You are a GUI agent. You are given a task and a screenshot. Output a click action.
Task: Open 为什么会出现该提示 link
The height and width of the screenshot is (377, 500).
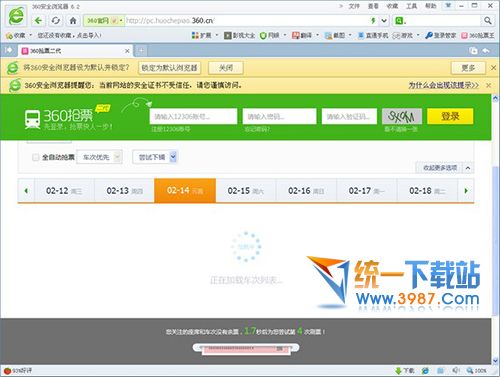[x=444, y=85]
